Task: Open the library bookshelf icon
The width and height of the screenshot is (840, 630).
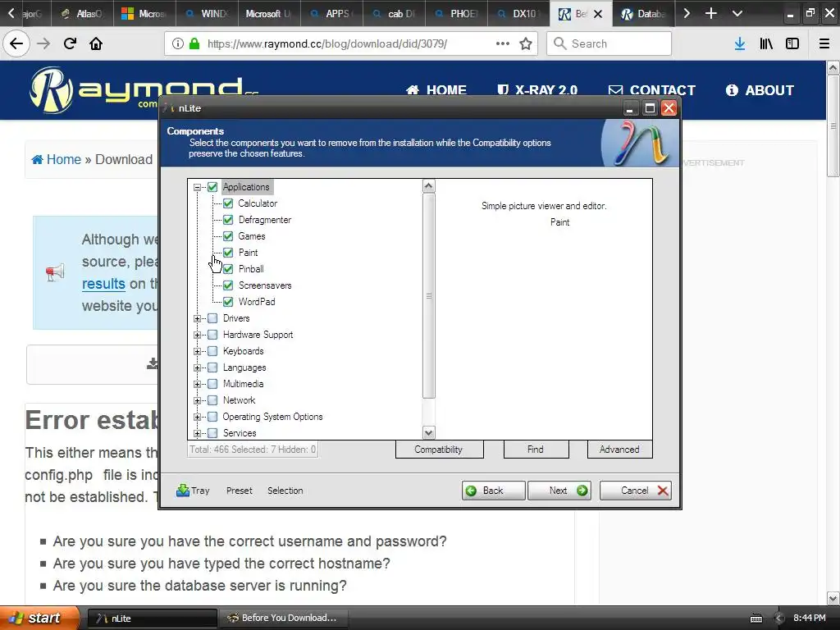Action: pos(766,43)
